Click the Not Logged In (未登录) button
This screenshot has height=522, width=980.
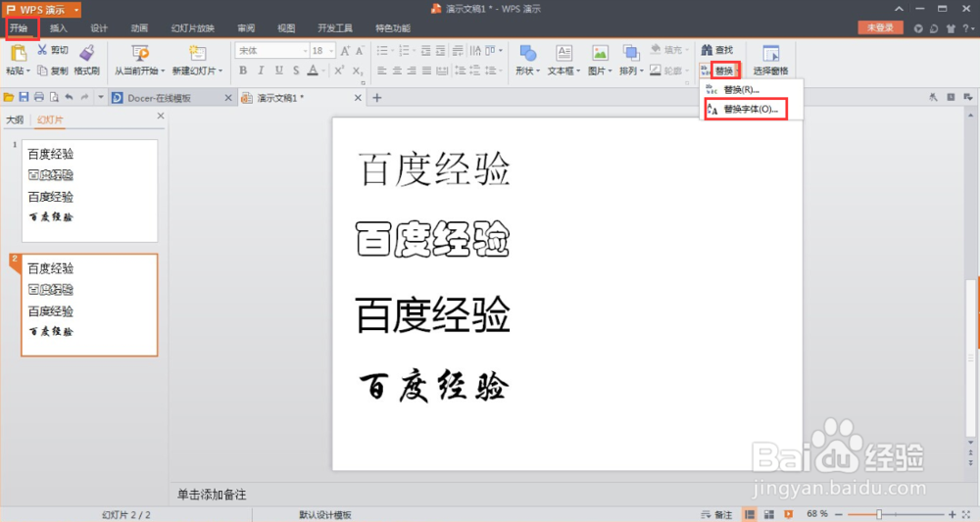click(880, 28)
